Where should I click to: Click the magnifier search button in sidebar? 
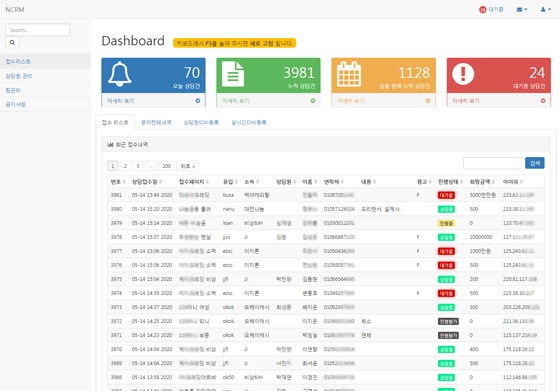pyautogui.click(x=12, y=42)
